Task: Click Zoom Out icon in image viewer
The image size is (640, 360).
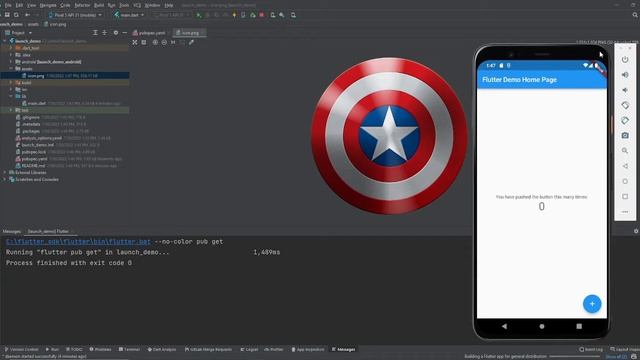Action: click(164, 42)
